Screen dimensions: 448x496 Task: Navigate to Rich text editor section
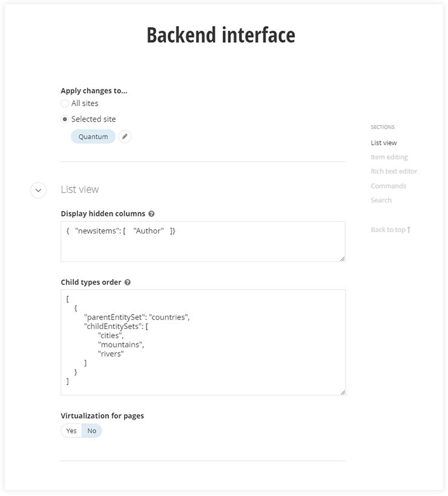(394, 171)
